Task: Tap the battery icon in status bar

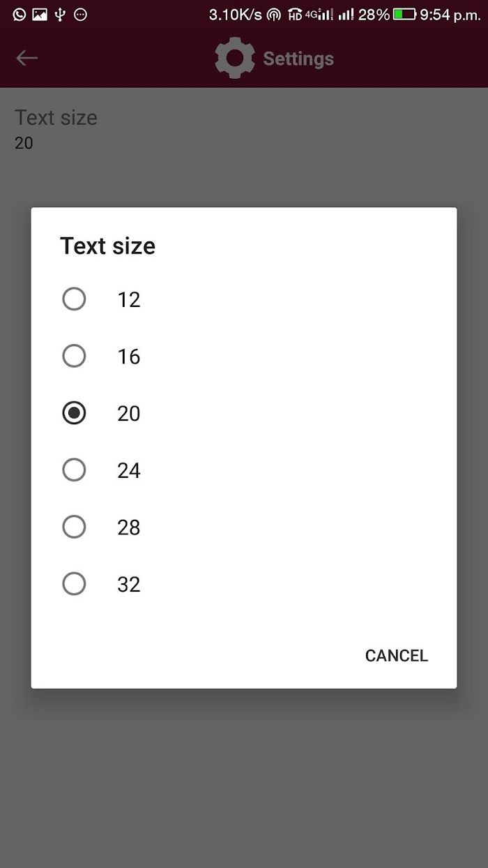Action: coord(404,14)
